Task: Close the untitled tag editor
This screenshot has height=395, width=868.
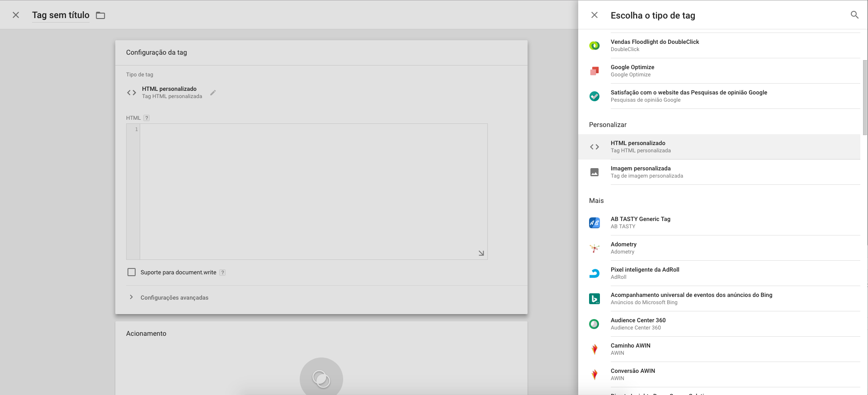Action: click(16, 15)
